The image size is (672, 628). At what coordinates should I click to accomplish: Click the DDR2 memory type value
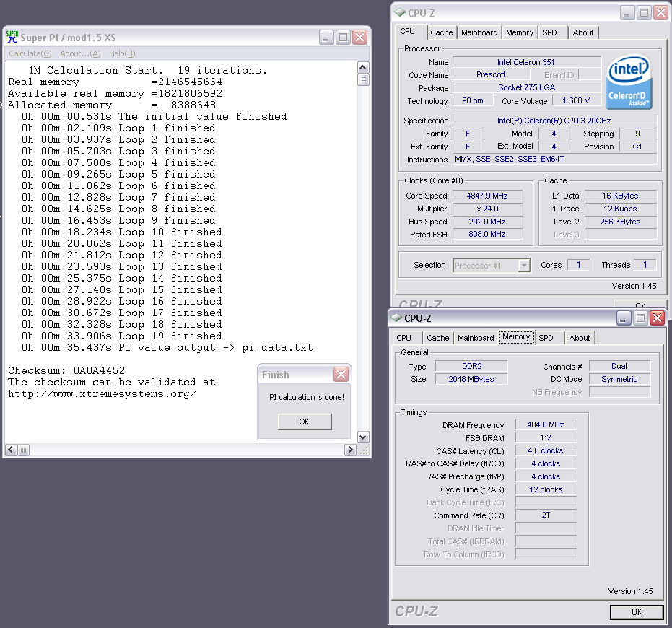tap(471, 366)
